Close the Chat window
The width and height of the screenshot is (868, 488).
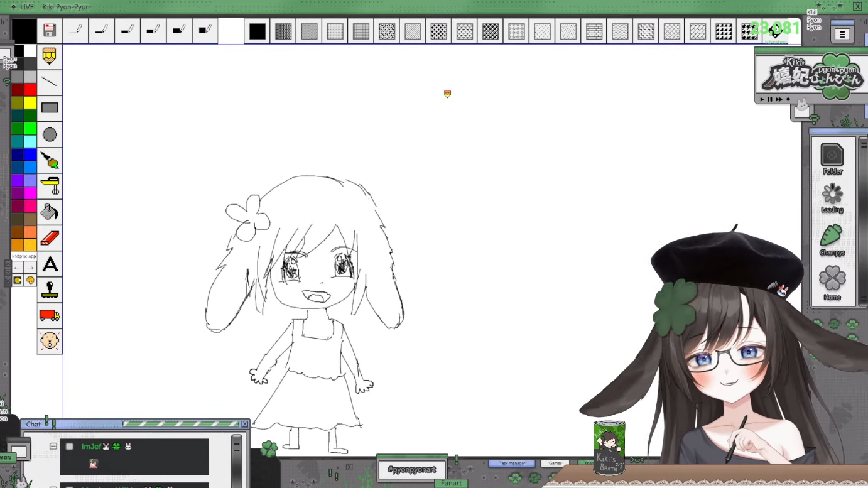245,425
